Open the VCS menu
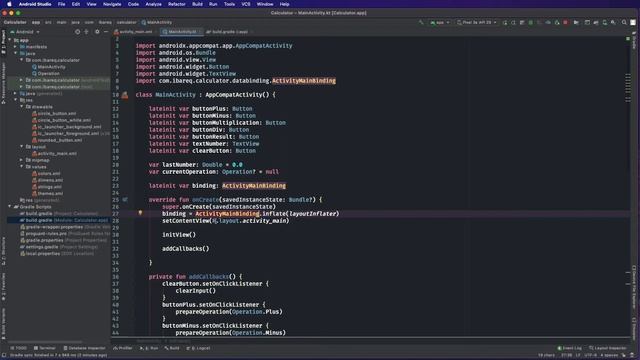Viewport: 640px width, 360px height. 246,4
